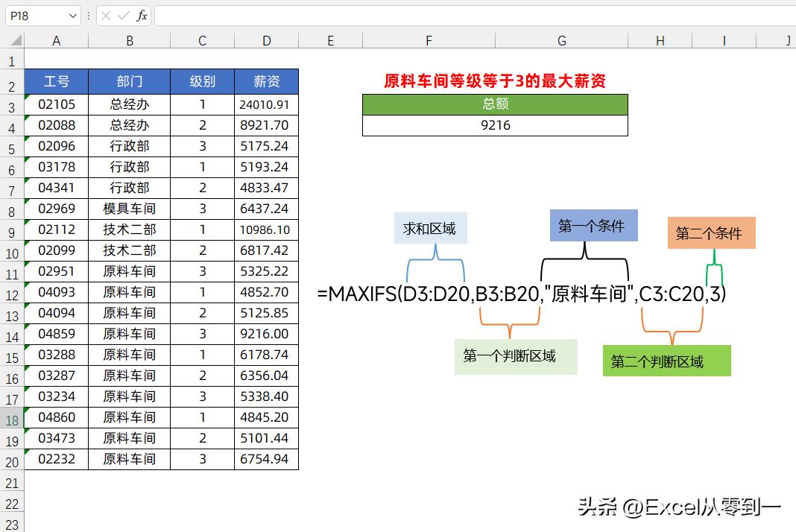Select row header 2
Image resolution: width=796 pixels, height=532 pixels.
click(x=11, y=82)
